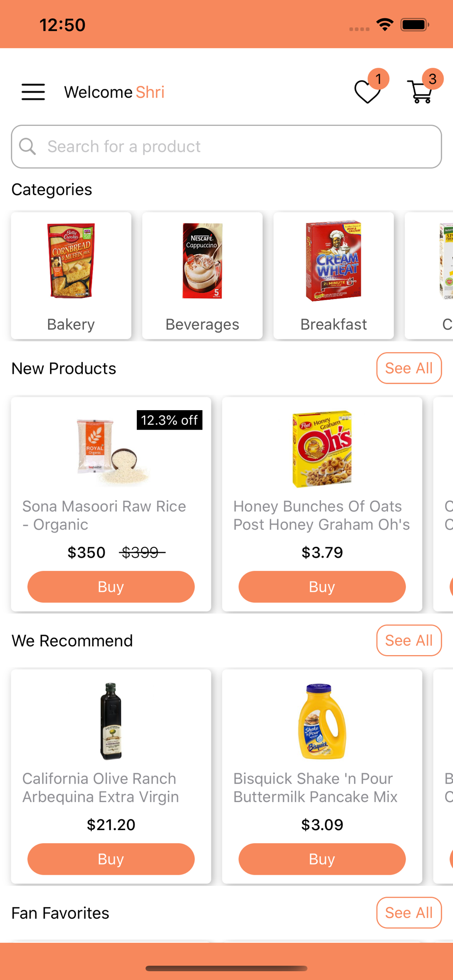Focus the Search for a product field
Viewport: 453px width, 980px height.
[x=226, y=147]
